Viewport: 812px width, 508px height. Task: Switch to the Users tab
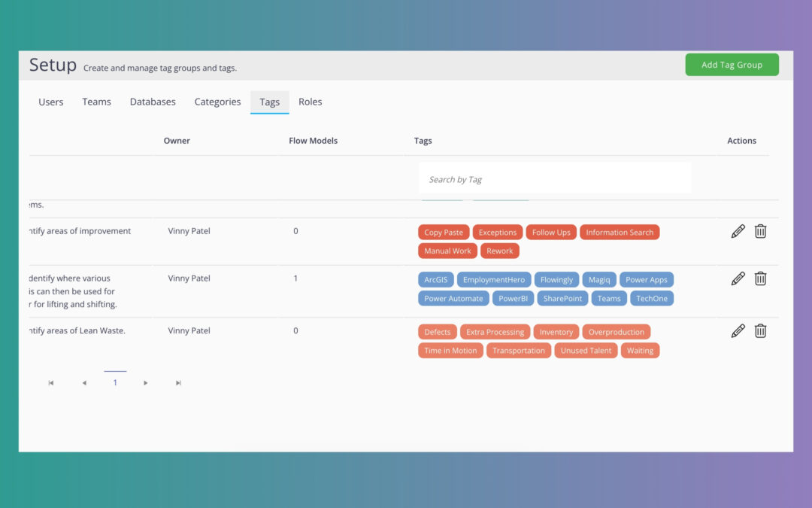click(x=51, y=102)
